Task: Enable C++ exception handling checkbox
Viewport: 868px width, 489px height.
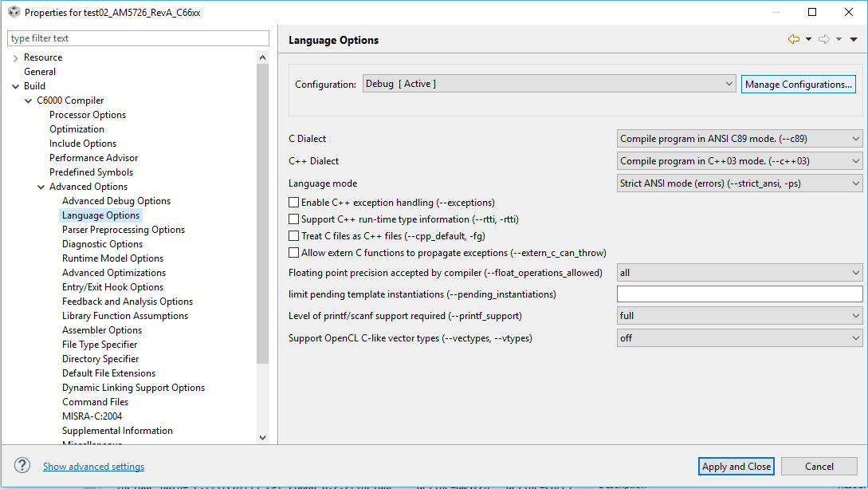Action: coord(294,203)
